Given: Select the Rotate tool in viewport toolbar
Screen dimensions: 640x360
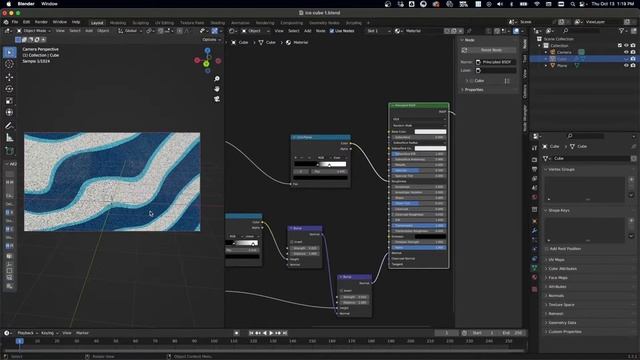Looking at the screenshot, I should (x=9, y=89).
